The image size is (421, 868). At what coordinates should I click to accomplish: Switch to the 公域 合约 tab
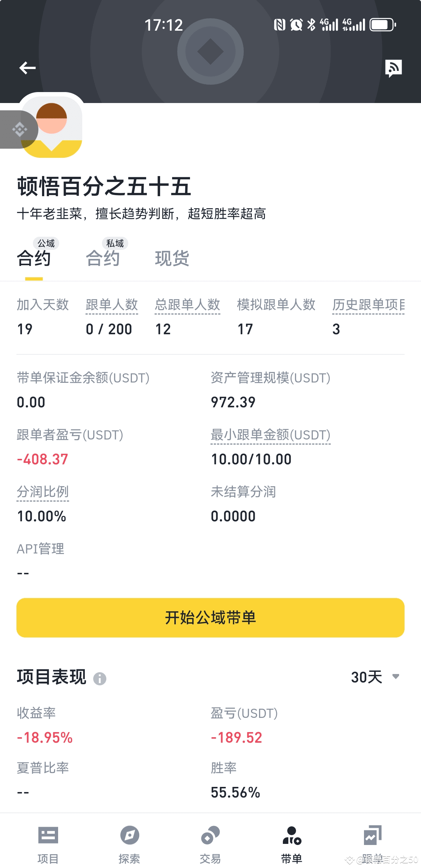pyautogui.click(x=34, y=258)
